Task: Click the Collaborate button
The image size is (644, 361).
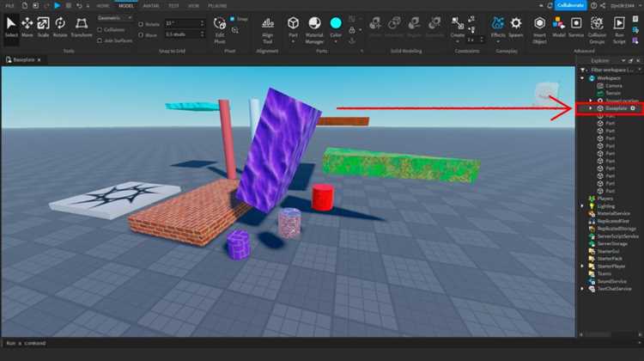Action: (x=570, y=5)
